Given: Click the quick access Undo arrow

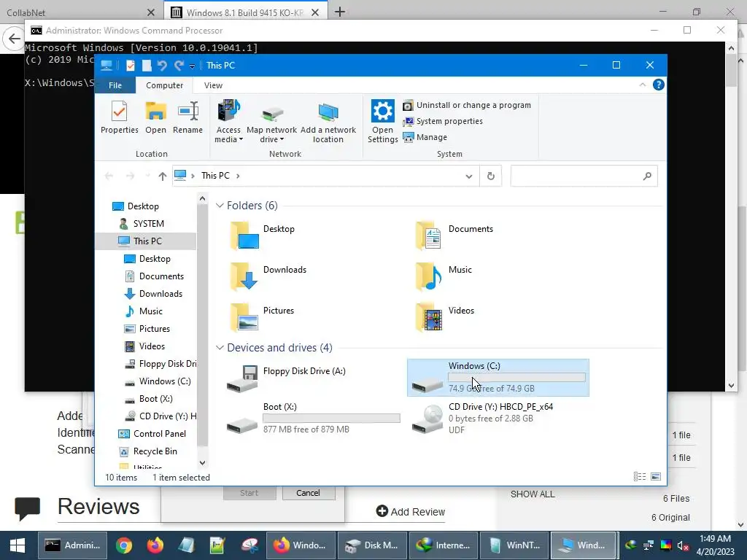Looking at the screenshot, I should [162, 65].
